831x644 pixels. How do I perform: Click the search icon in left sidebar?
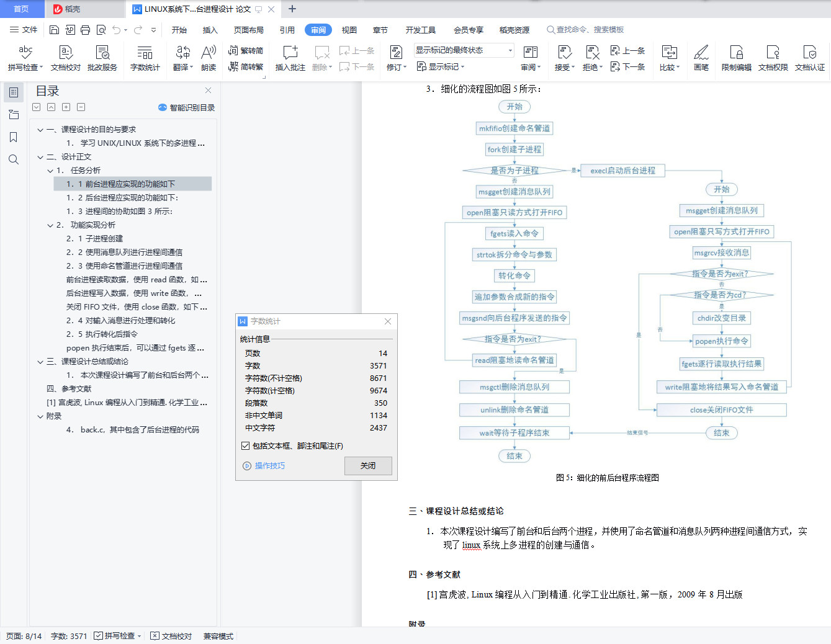(x=13, y=159)
